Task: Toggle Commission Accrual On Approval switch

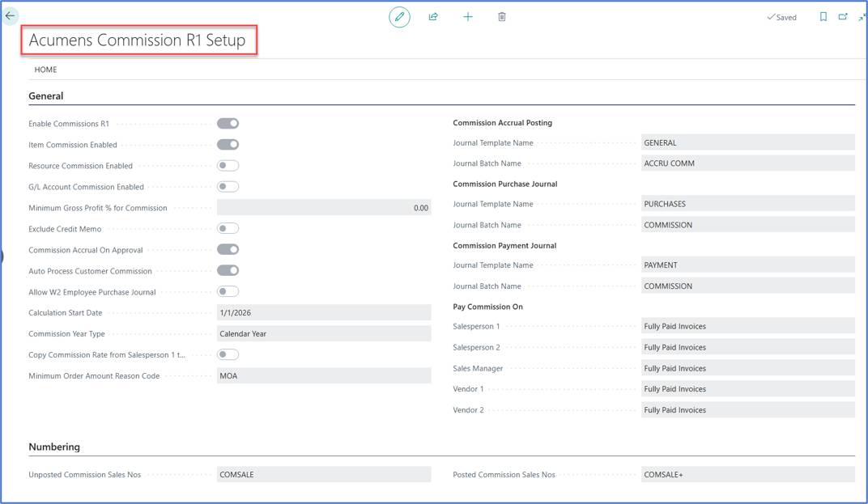Action: coord(228,249)
